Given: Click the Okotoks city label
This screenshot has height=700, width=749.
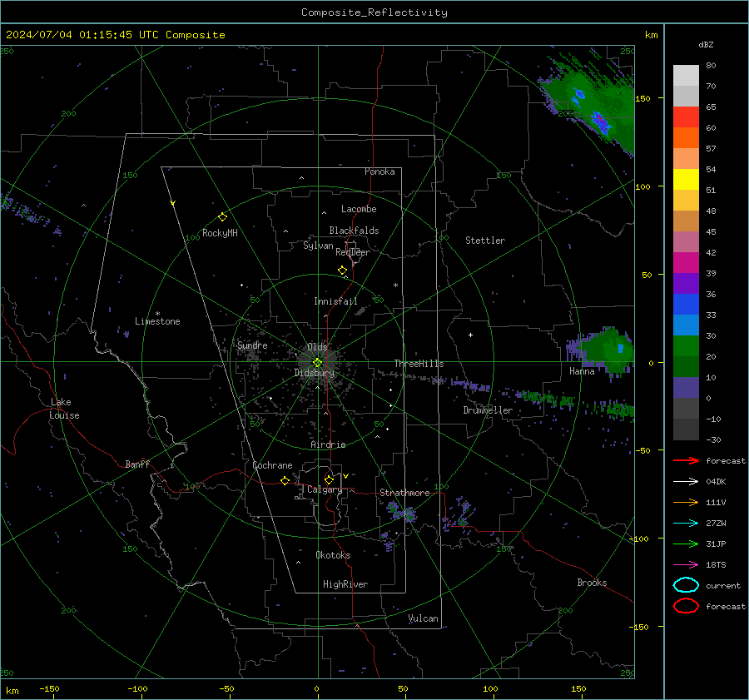Looking at the screenshot, I should click(333, 555).
